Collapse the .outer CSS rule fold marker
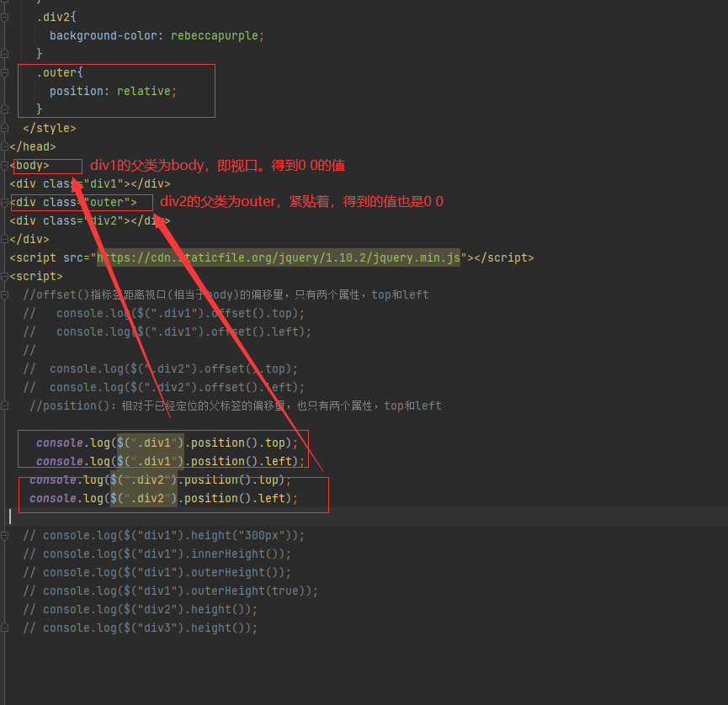Screen dimensions: 728x705 (5, 73)
